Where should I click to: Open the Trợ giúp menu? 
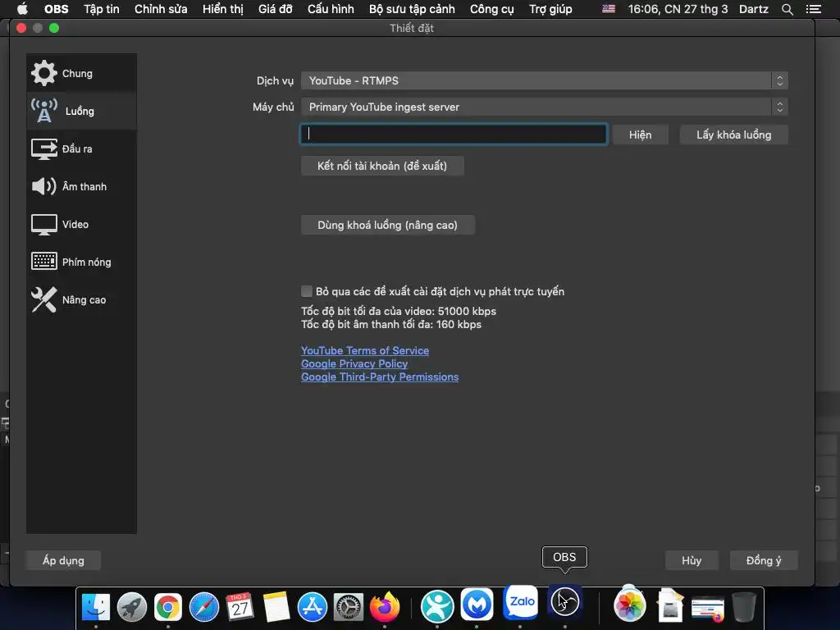550,9
